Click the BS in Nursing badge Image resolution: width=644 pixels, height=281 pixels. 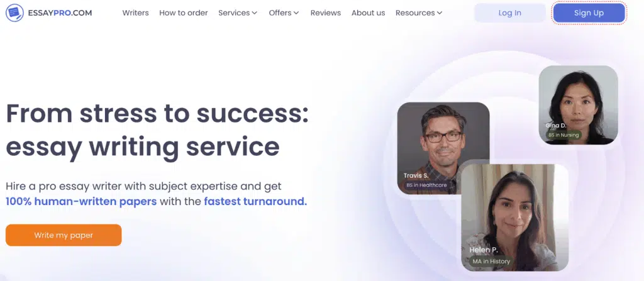pos(563,135)
